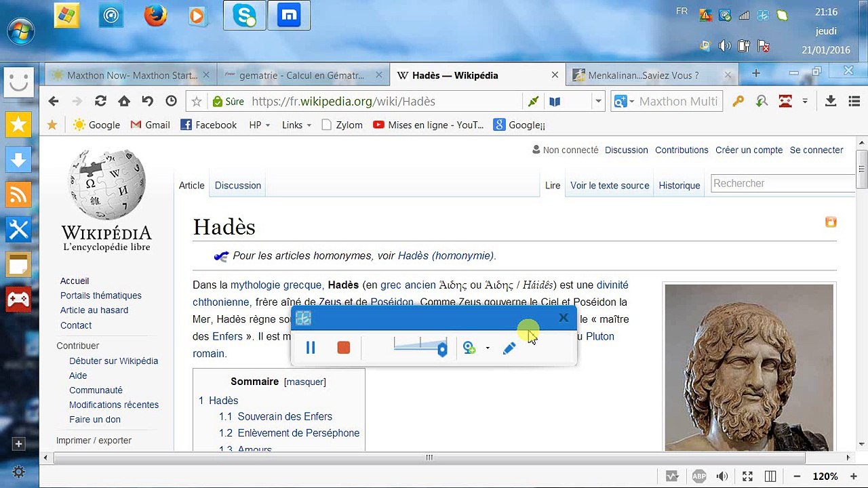Screen dimensions: 868x488
Task: Open the password key icon
Action: click(x=738, y=101)
